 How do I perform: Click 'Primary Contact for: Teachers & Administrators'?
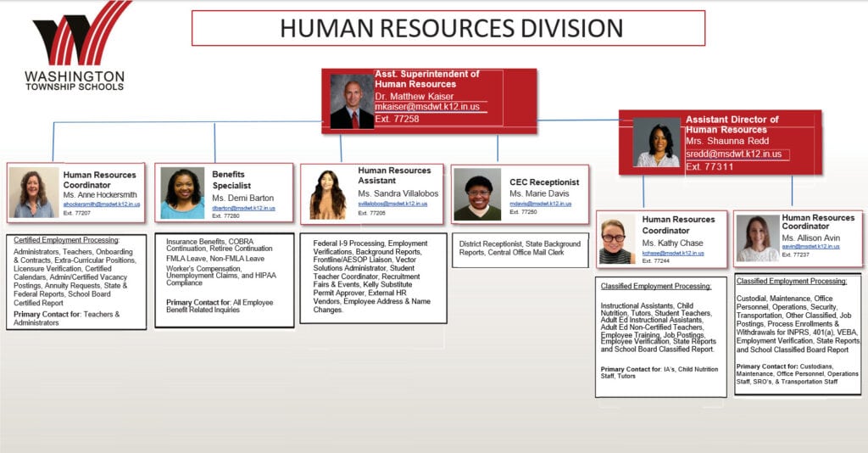pos(66,318)
